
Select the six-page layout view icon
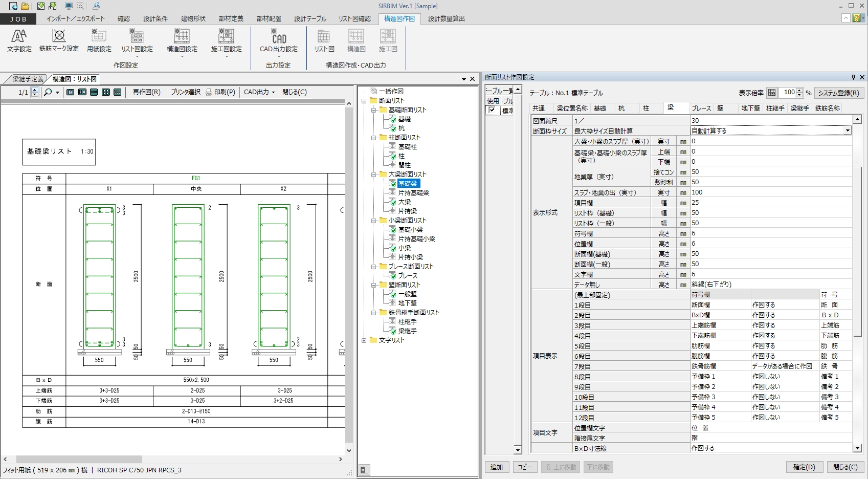(118, 92)
